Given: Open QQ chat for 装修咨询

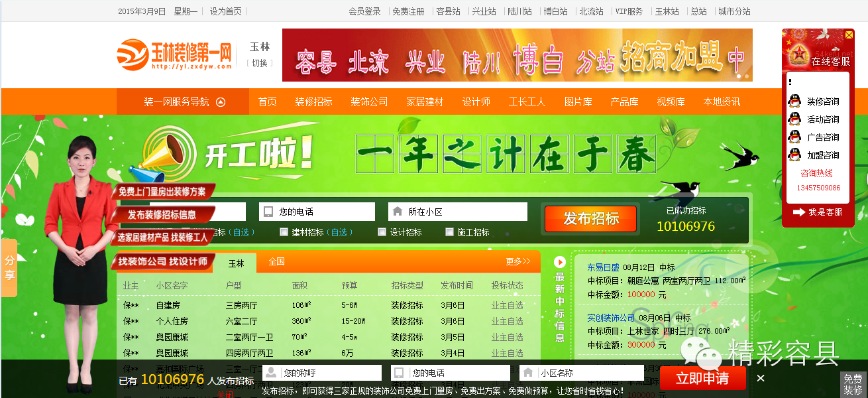Looking at the screenshot, I should click(814, 101).
